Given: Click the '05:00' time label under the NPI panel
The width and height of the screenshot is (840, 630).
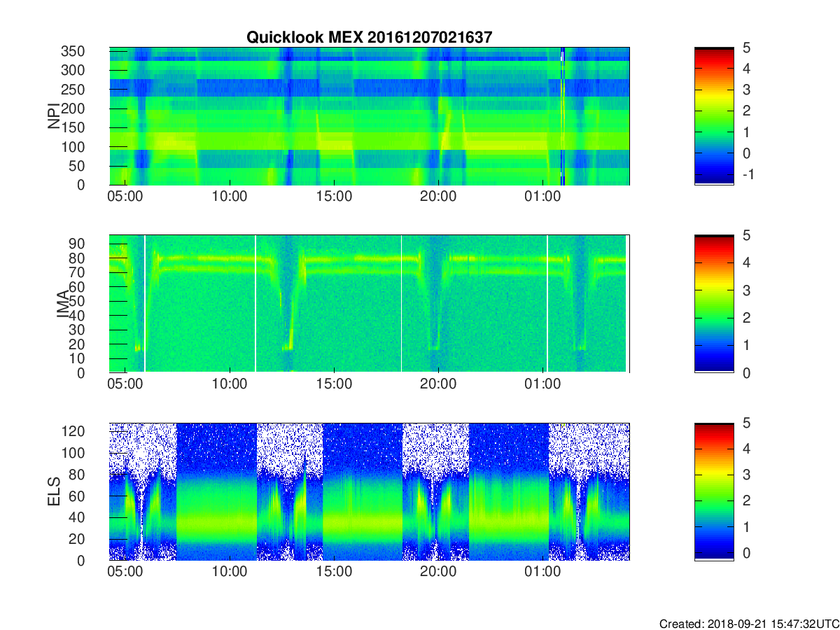Looking at the screenshot, I should [125, 197].
